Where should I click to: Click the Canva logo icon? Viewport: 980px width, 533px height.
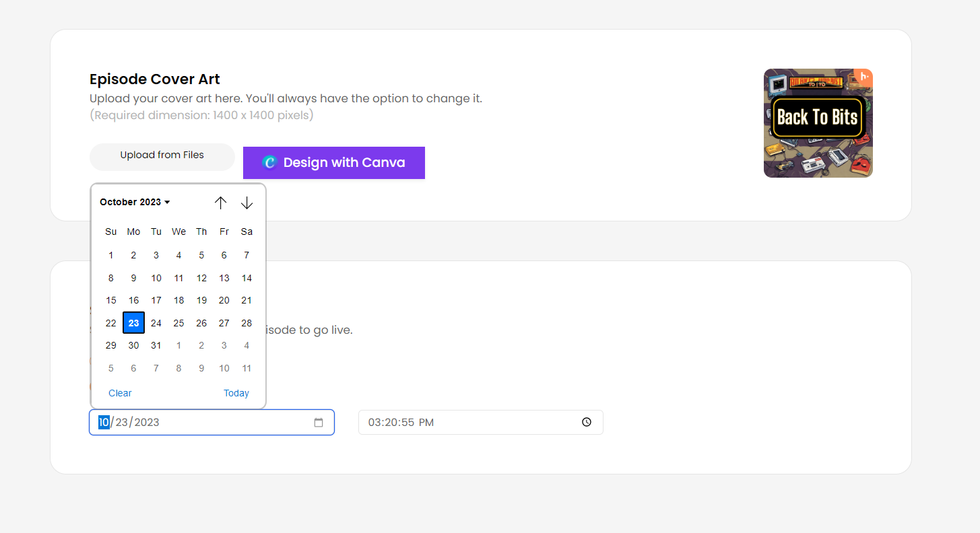pos(269,163)
